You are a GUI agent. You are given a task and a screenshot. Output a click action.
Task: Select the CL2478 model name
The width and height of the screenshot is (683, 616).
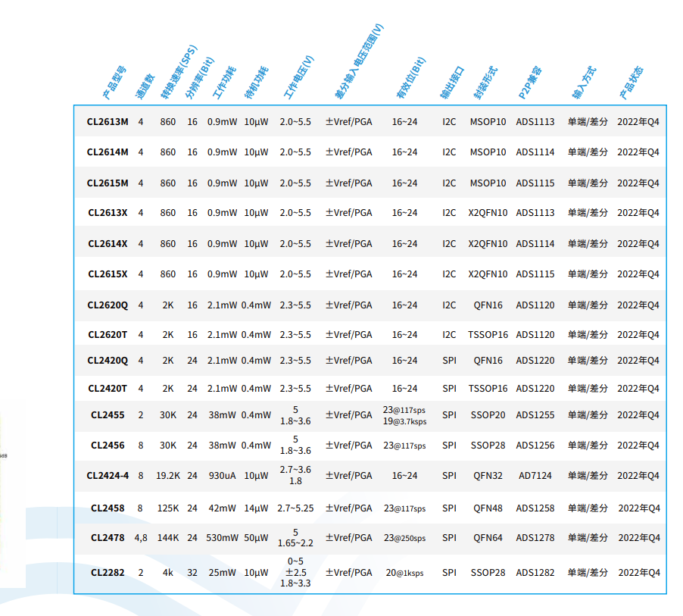coord(108,538)
